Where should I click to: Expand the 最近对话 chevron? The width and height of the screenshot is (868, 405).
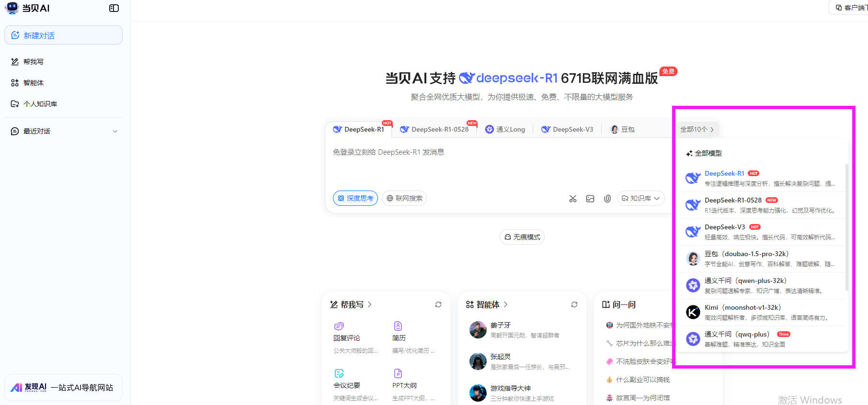point(115,131)
